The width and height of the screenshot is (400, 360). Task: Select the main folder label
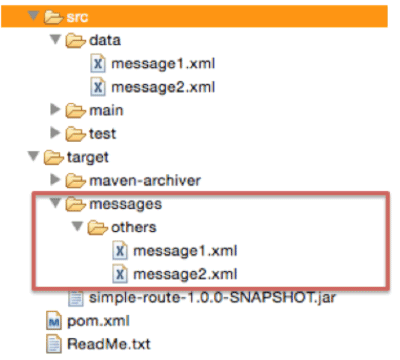106,110
